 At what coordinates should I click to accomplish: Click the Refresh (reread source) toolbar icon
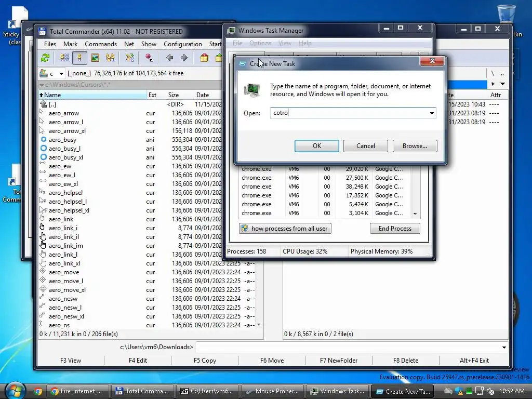[45, 58]
